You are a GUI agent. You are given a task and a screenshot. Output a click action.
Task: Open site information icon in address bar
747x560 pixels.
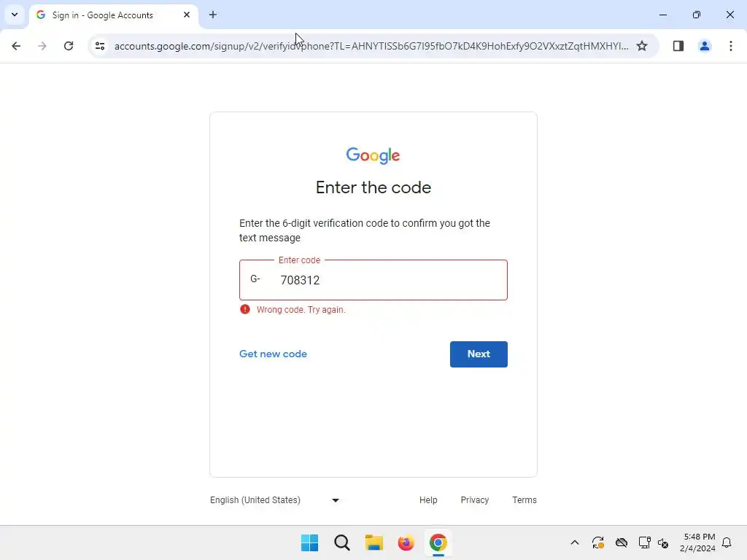click(x=100, y=46)
